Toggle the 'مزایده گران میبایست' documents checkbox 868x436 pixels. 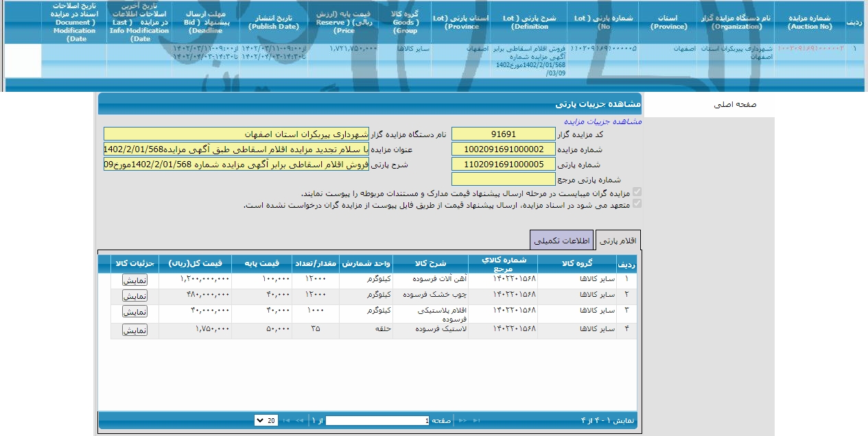[x=637, y=193]
